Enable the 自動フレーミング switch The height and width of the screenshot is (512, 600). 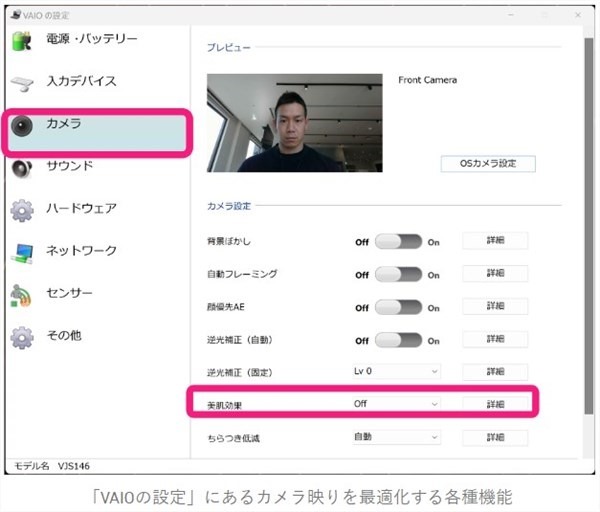point(398,275)
